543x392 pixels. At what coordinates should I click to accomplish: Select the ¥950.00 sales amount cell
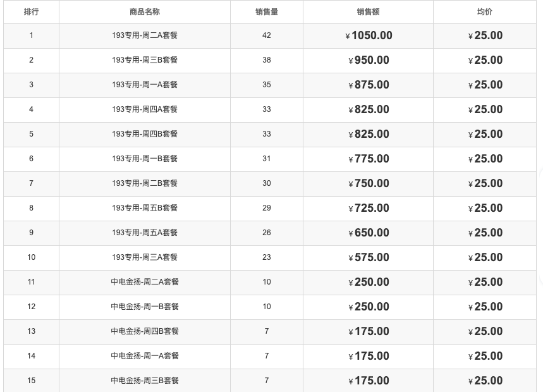[369, 61]
